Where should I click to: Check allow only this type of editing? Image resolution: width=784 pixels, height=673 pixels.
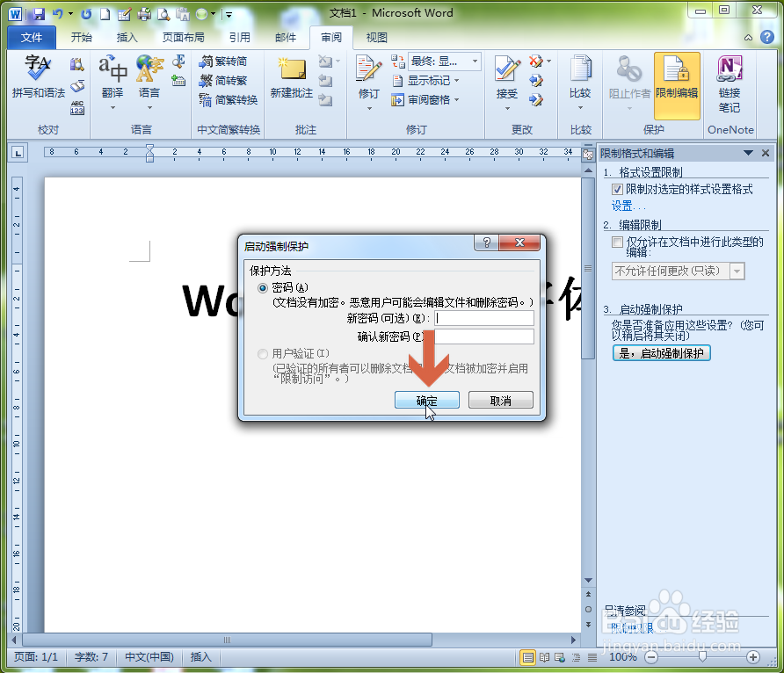[618, 242]
